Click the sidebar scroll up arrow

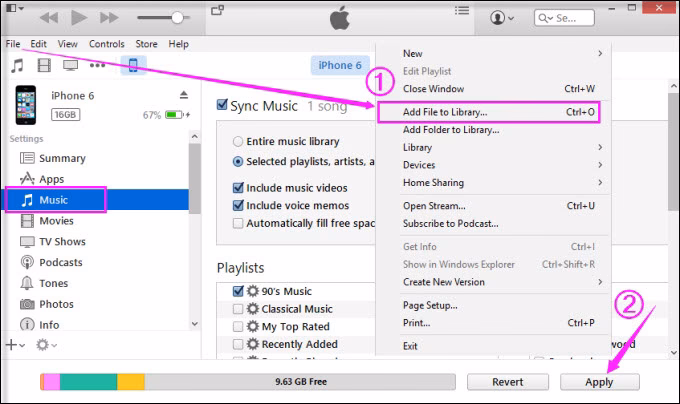[x=195, y=137]
